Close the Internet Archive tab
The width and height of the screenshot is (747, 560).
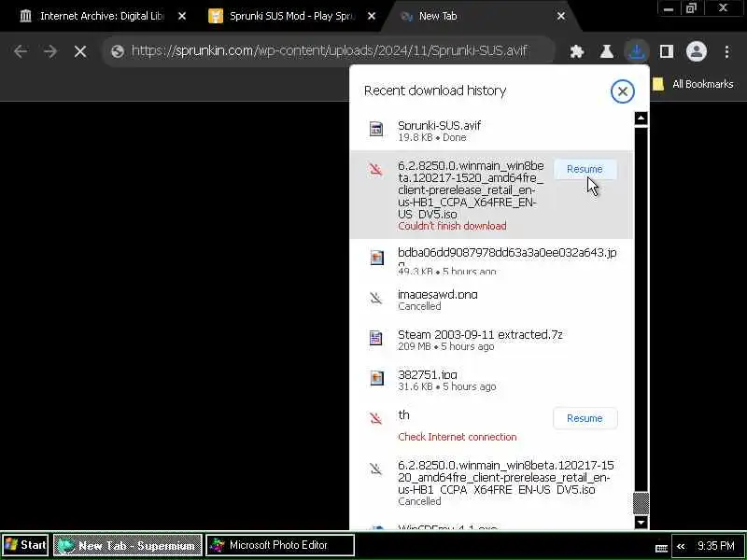coord(182,16)
